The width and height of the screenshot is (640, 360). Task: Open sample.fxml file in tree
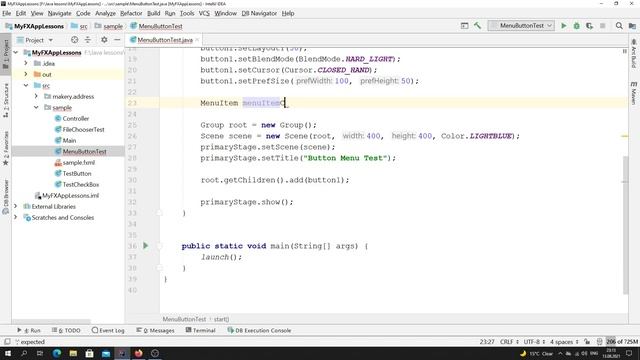(x=78, y=162)
